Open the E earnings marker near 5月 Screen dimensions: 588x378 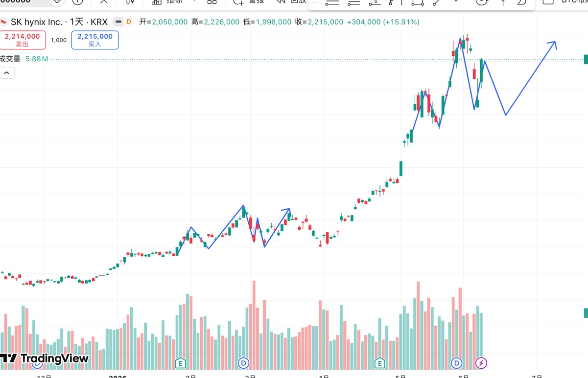(x=379, y=363)
